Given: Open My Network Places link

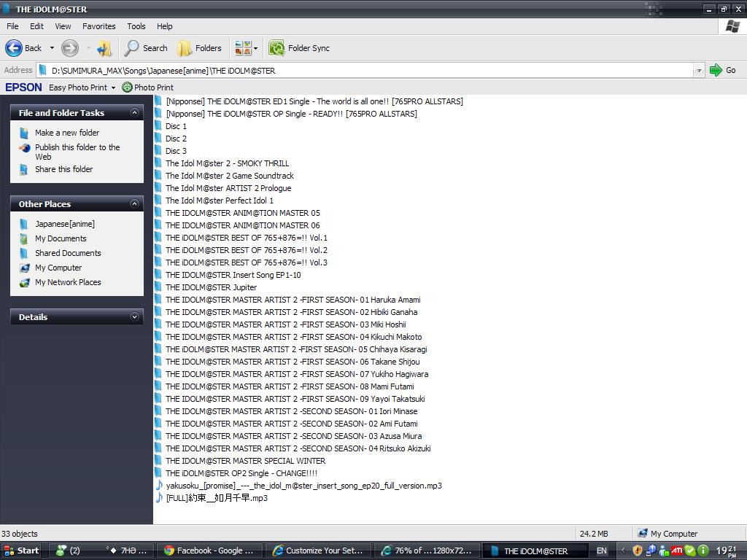Looking at the screenshot, I should click(x=68, y=282).
